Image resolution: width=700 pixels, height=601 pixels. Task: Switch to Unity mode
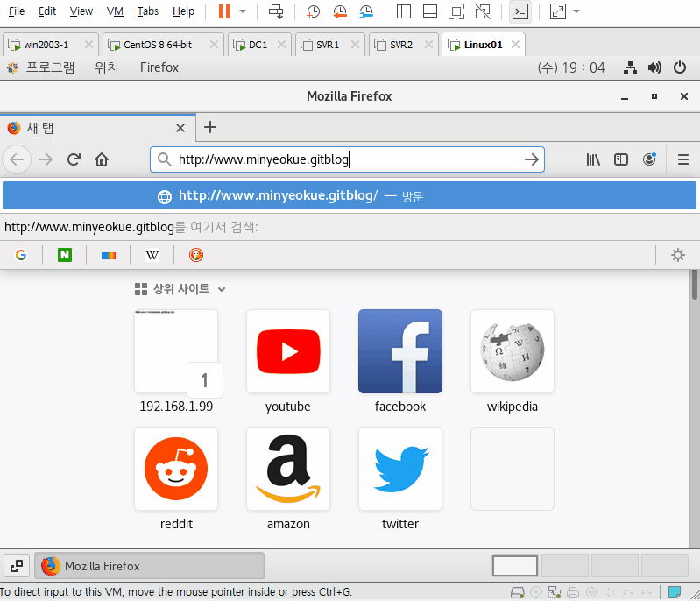point(483,11)
